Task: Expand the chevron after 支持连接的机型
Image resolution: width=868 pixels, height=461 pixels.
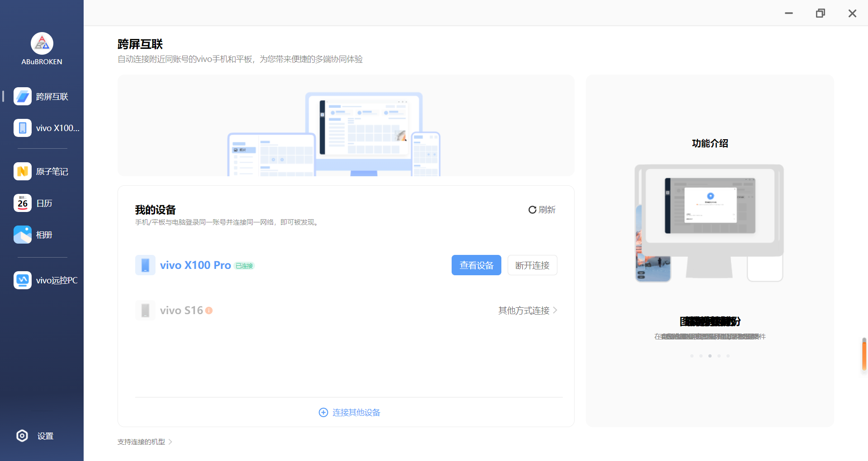Action: point(170,442)
